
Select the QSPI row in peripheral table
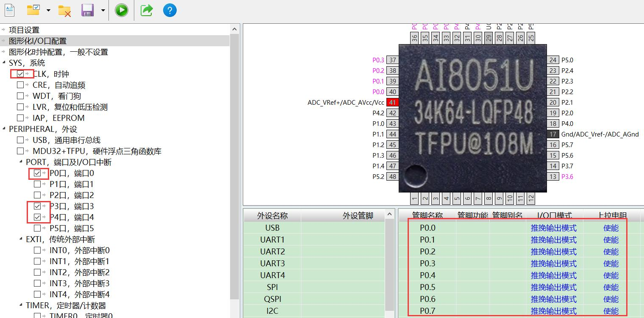click(314, 299)
